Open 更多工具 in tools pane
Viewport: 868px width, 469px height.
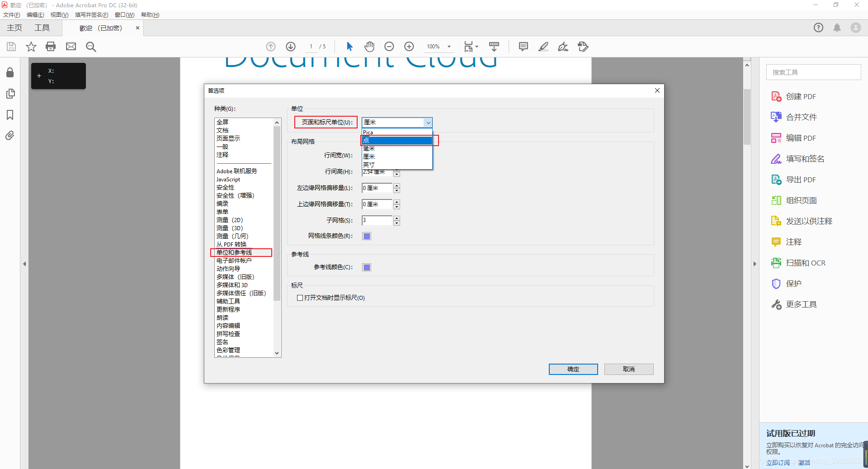point(794,304)
